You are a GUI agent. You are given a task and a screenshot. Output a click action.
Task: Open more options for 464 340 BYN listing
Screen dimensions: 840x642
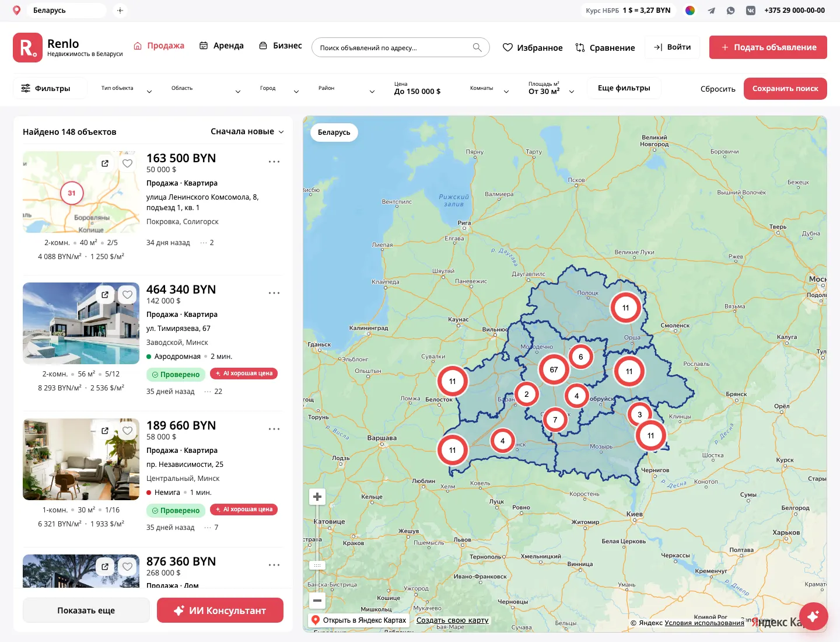[274, 293]
